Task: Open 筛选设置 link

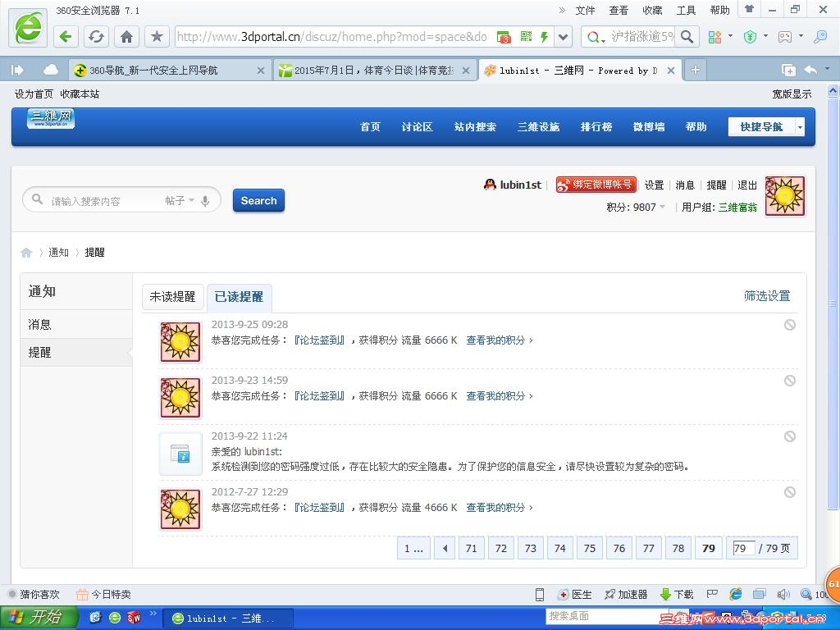Action: coord(767,295)
